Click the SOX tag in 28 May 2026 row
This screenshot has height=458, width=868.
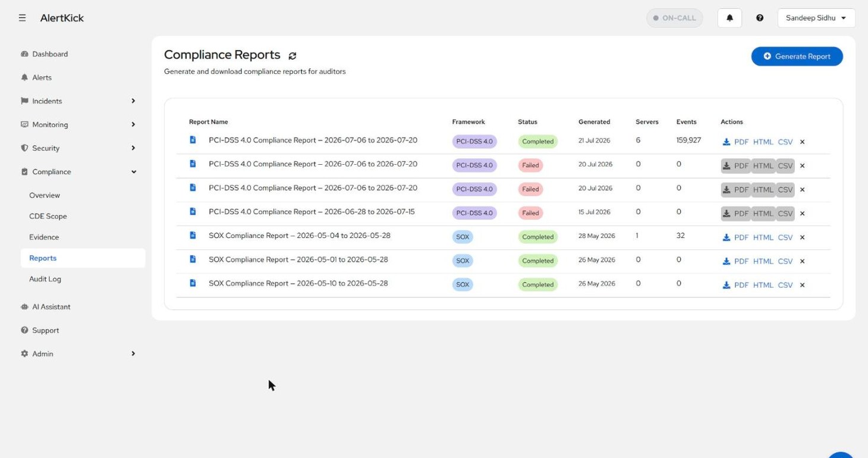[x=463, y=237]
